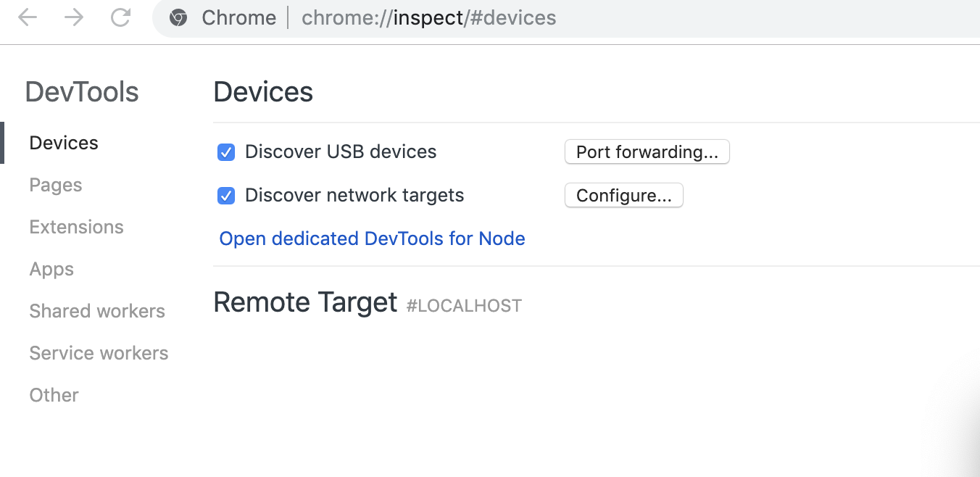Screen dimensions: 980x477
Task: Select the Other sidebar entry
Action: pyautogui.click(x=54, y=395)
